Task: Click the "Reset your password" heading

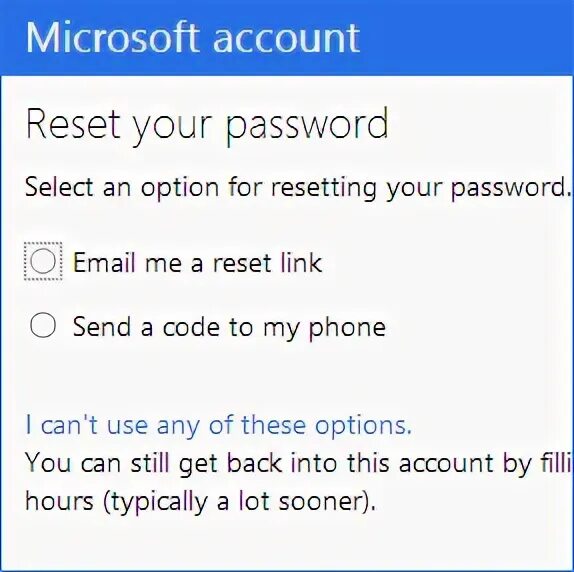Action: click(x=207, y=126)
